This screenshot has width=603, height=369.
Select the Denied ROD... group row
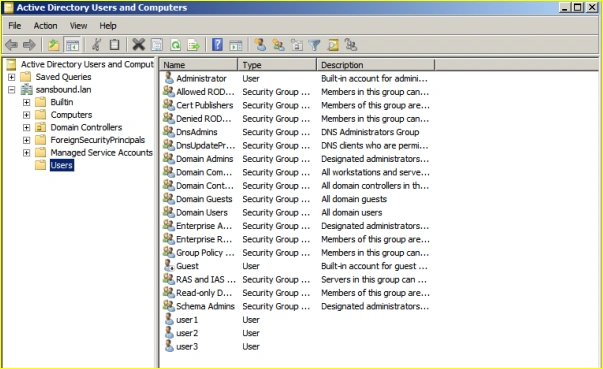coord(296,118)
